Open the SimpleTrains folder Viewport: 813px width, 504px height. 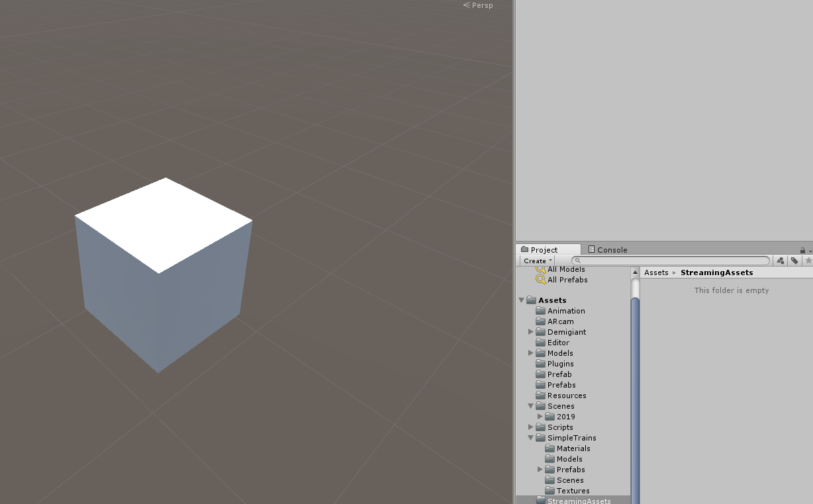click(566, 438)
